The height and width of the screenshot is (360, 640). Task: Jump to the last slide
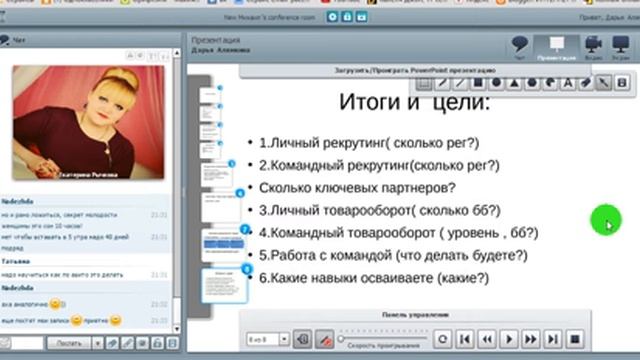click(x=553, y=339)
